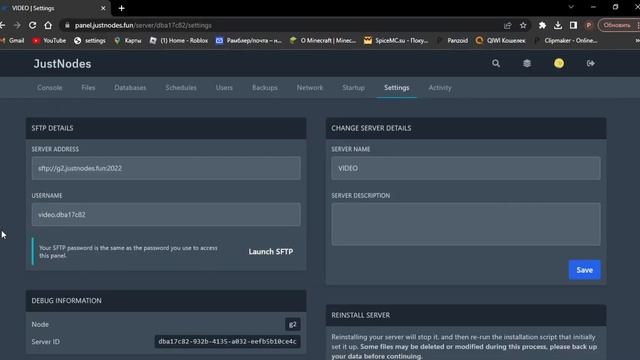Switch to the Console tab

point(49,88)
